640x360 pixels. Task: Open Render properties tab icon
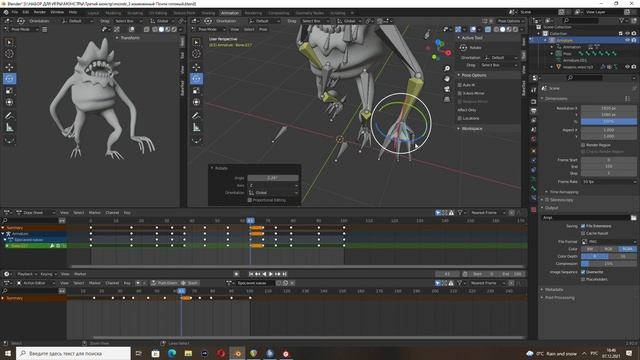(533, 101)
